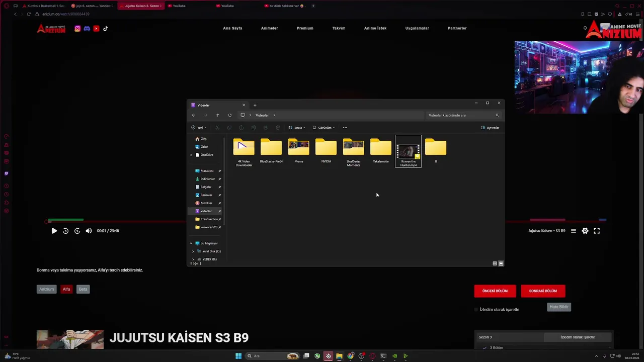Select the NVIDIA folder

326,151
